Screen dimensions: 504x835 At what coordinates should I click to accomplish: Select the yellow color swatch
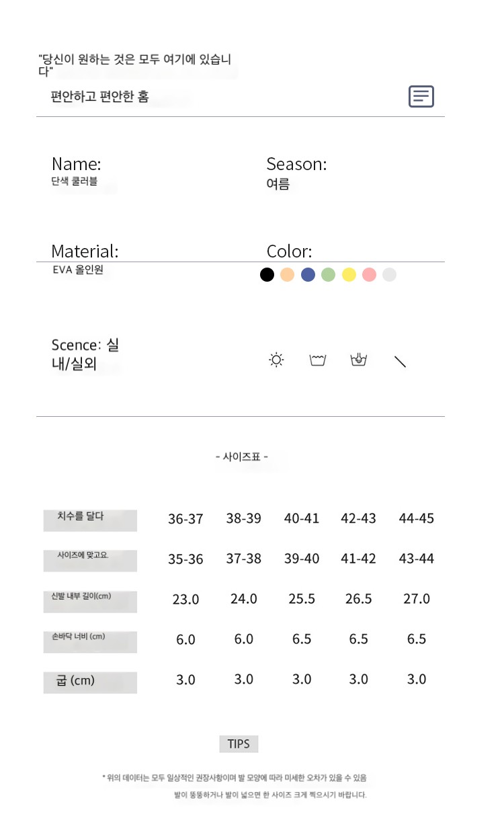point(349,274)
